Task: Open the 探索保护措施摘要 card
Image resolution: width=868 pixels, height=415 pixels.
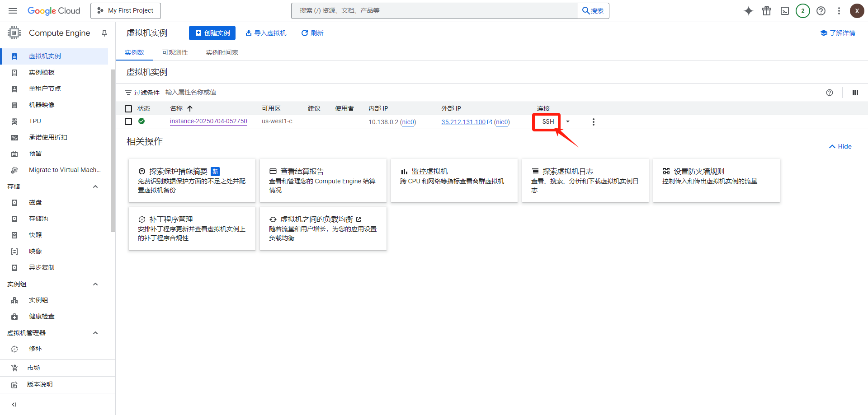Action: click(x=192, y=181)
